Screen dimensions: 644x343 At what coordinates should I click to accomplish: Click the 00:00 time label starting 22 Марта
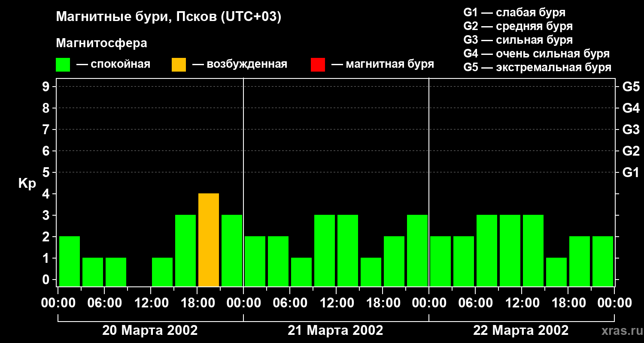point(429,303)
